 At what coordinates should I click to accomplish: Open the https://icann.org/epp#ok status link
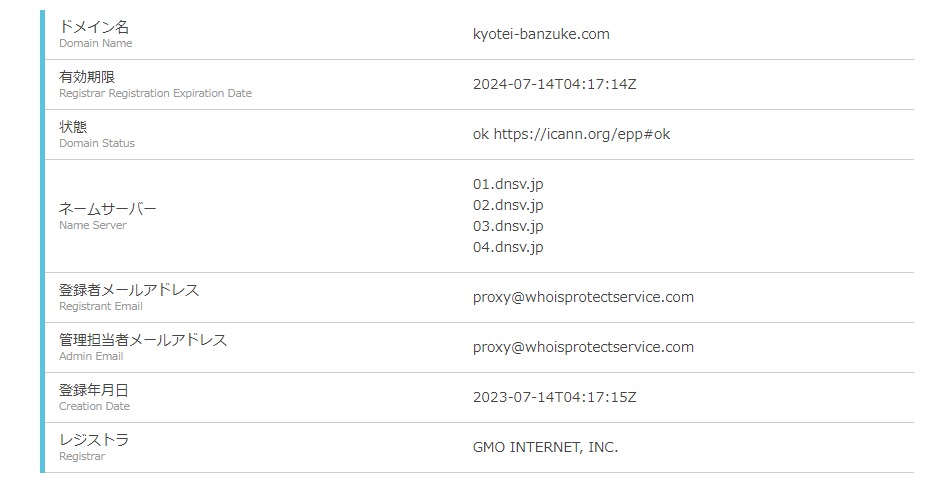point(582,134)
